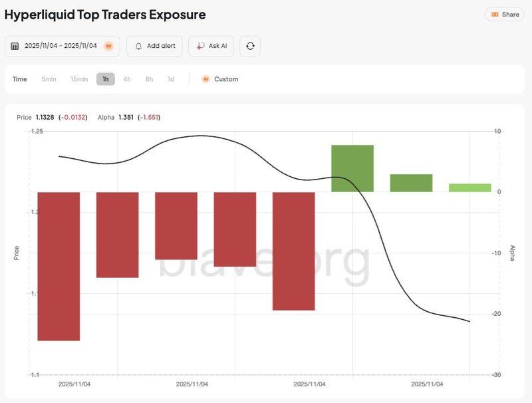The height and width of the screenshot is (403, 532).
Task: Select the 1d time interval
Action: [x=171, y=79]
